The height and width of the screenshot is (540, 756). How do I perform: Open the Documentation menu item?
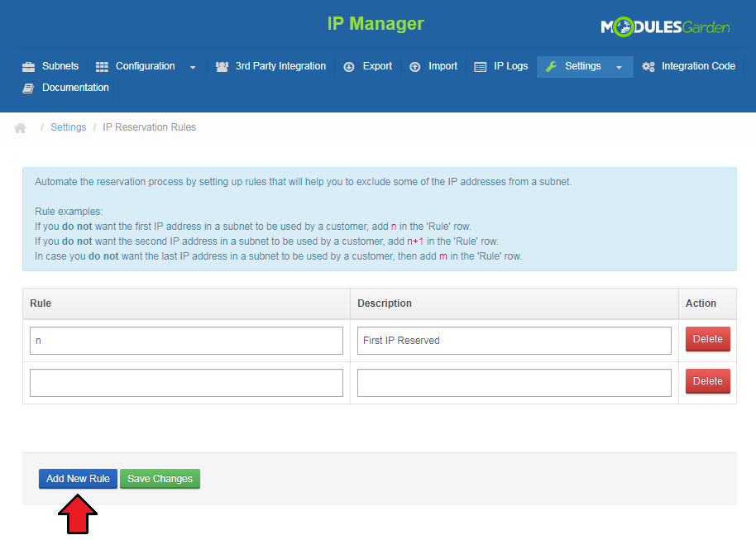[75, 88]
